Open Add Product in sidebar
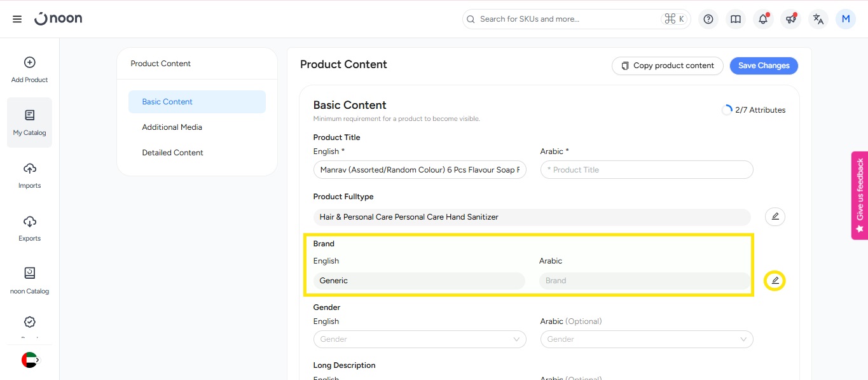 tap(30, 69)
